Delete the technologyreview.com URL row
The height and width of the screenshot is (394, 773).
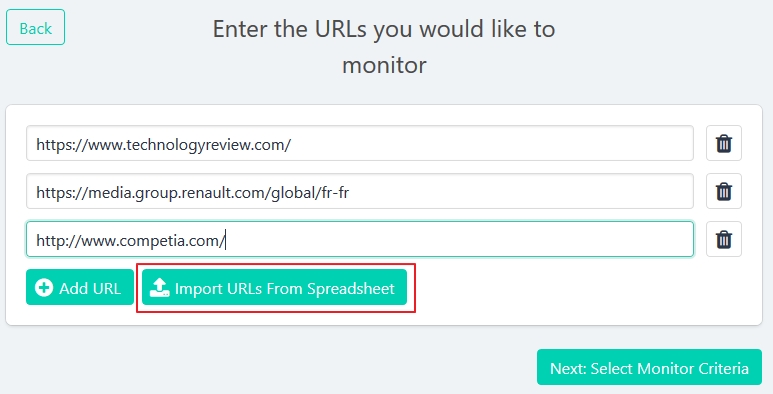click(x=723, y=143)
